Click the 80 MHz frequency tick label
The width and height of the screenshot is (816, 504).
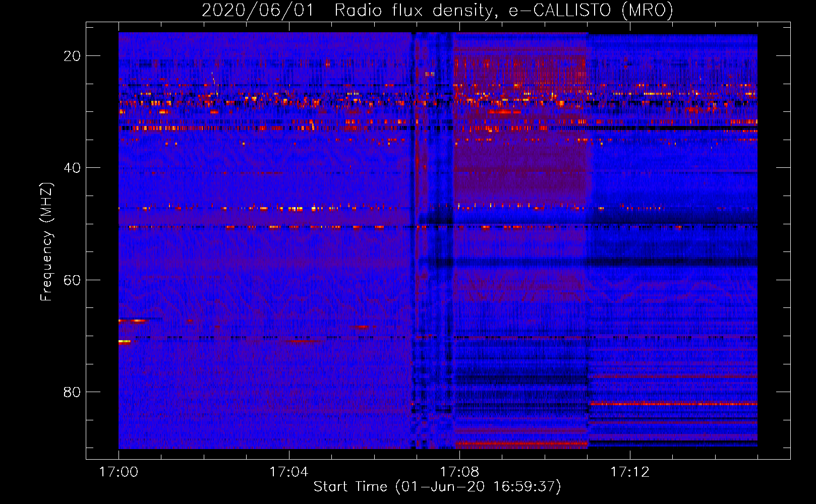click(x=72, y=392)
